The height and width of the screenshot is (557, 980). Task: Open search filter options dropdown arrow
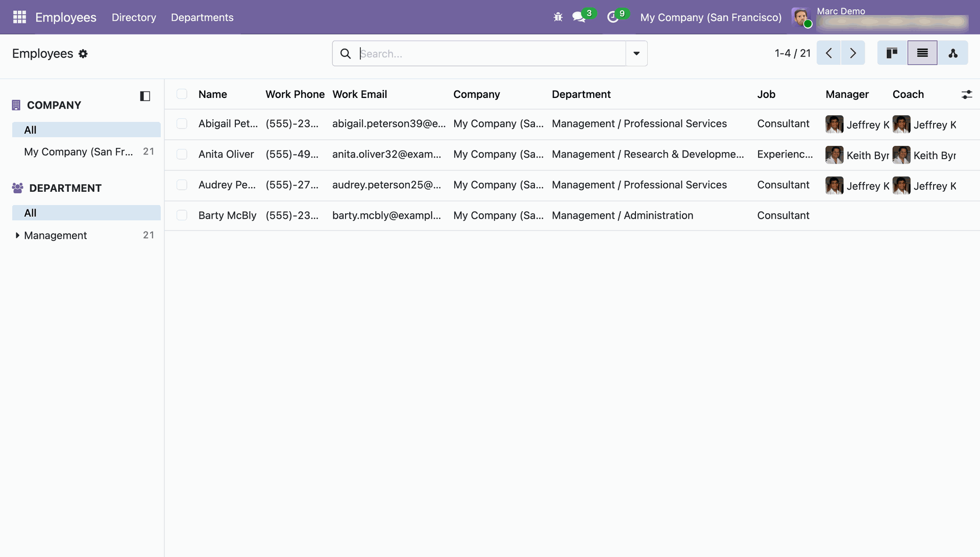coord(636,54)
